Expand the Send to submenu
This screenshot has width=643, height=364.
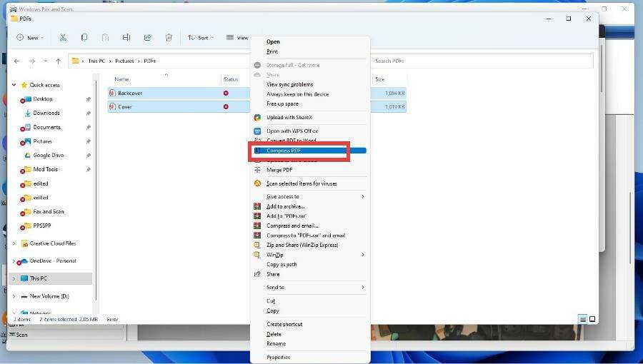pyautogui.click(x=311, y=288)
